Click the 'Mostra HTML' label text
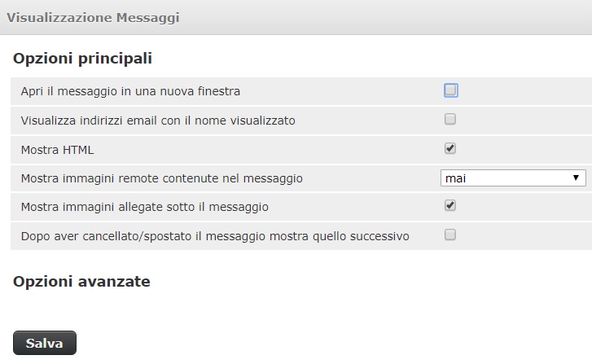The height and width of the screenshot is (364, 592). (57, 150)
